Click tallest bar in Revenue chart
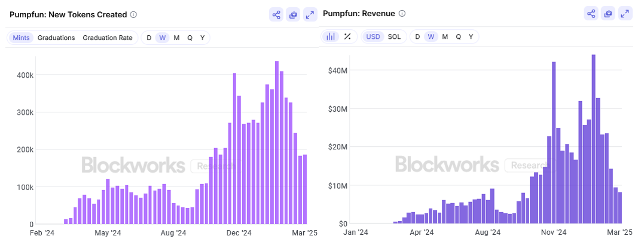 coord(594,139)
